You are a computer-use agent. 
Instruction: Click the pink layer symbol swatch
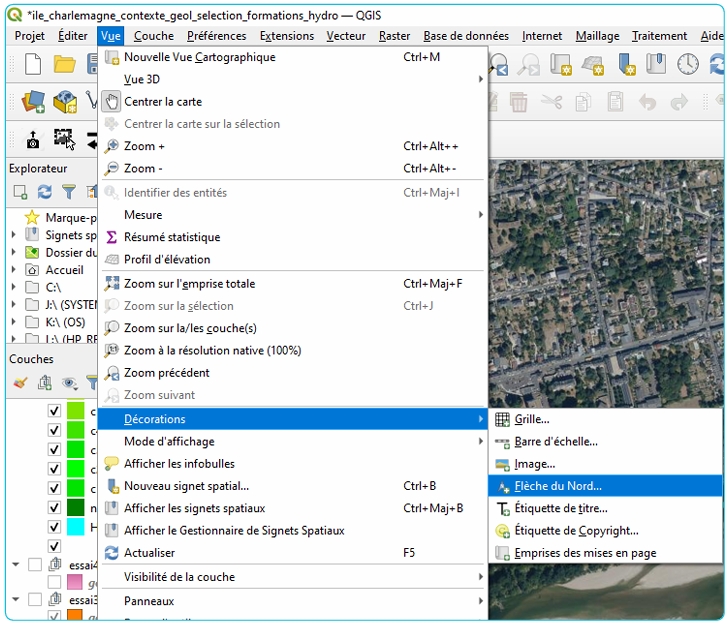75,582
